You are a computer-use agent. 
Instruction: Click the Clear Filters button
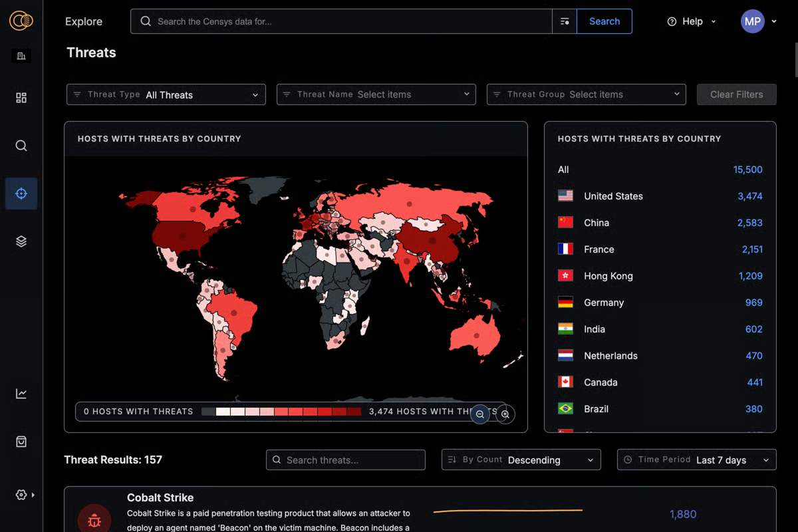(x=736, y=94)
